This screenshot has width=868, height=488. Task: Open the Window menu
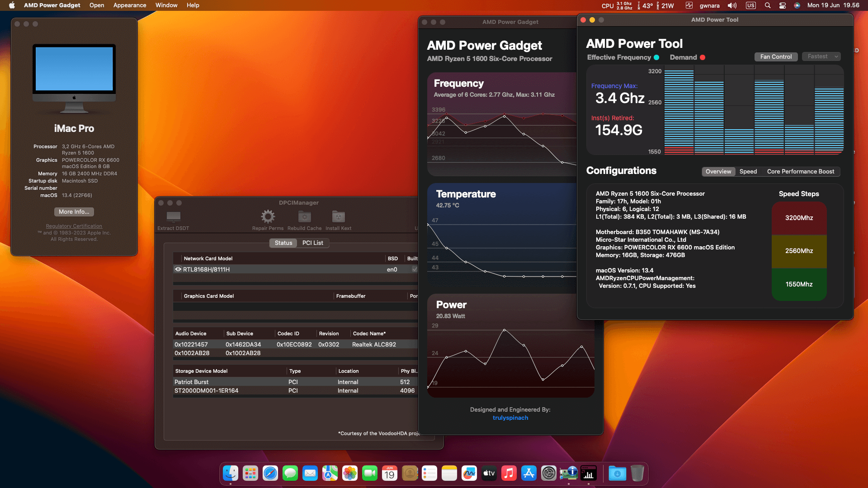click(x=166, y=5)
